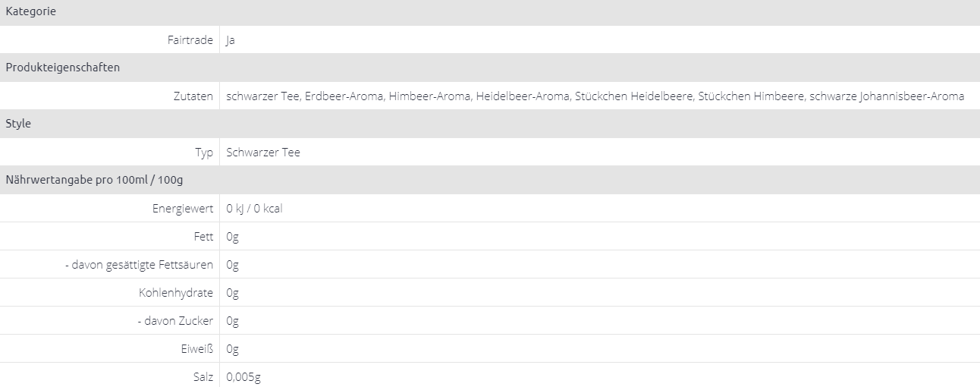Select the Salz row label
The image size is (980, 387).
point(203,377)
